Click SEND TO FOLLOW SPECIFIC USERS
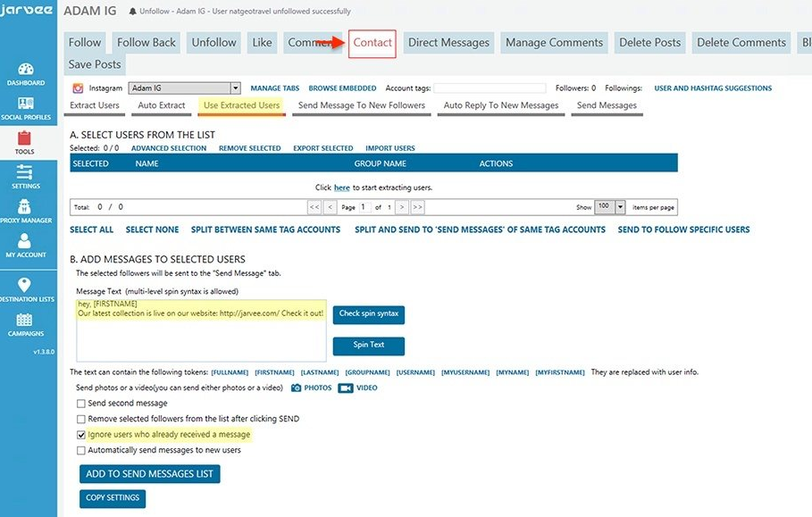The height and width of the screenshot is (517, 812). tap(683, 229)
